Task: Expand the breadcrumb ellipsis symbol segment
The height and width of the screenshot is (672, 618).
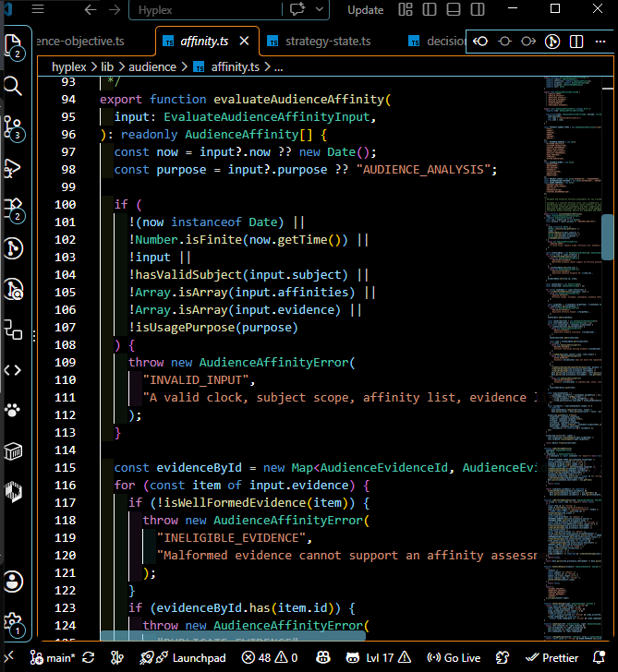Action: (279, 67)
